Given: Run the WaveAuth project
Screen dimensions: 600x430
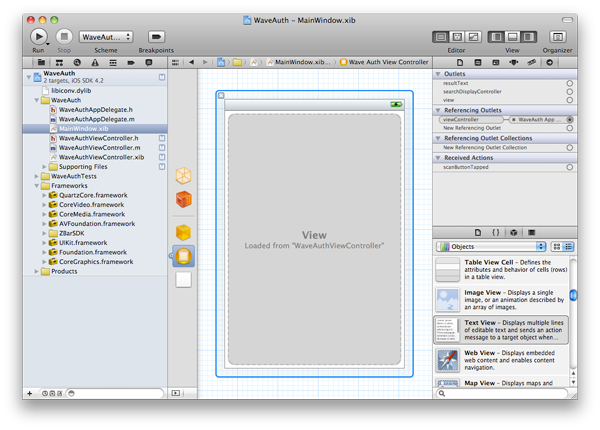Looking at the screenshot, I should click(39, 37).
